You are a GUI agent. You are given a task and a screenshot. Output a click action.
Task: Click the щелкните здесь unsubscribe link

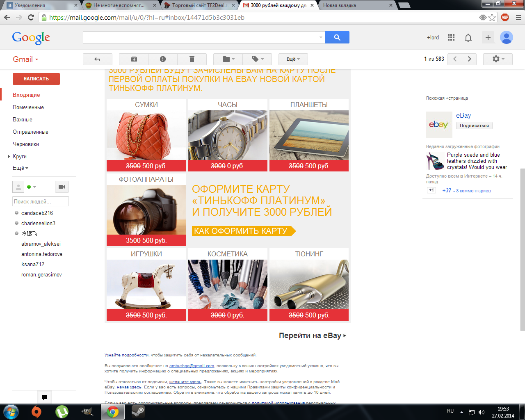pos(185,382)
